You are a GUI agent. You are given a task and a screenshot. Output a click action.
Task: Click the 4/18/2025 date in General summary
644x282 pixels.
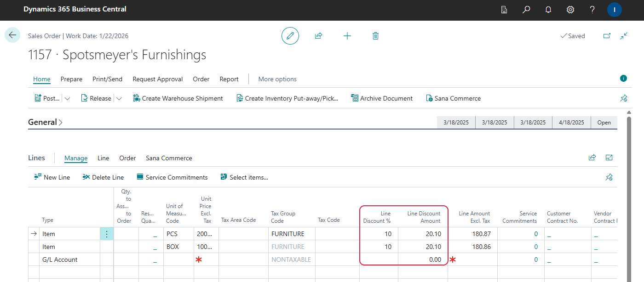[571, 123]
